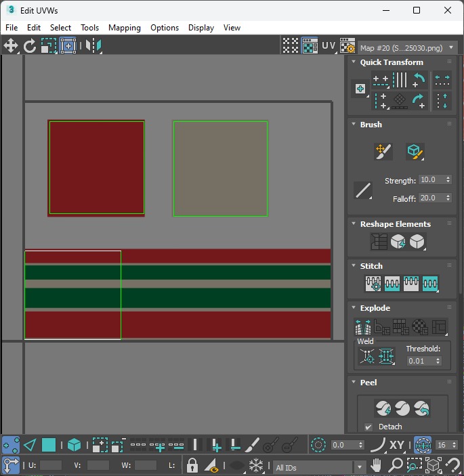
Task: Toggle Select By Element cube button
Action: (74, 445)
